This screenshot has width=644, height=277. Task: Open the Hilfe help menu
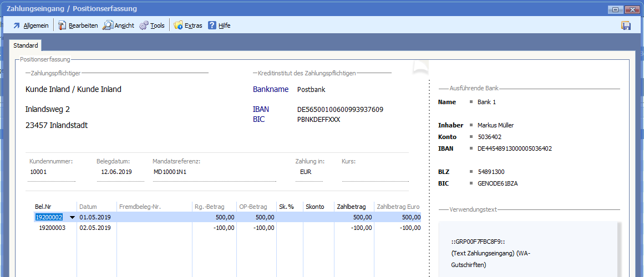tap(219, 25)
